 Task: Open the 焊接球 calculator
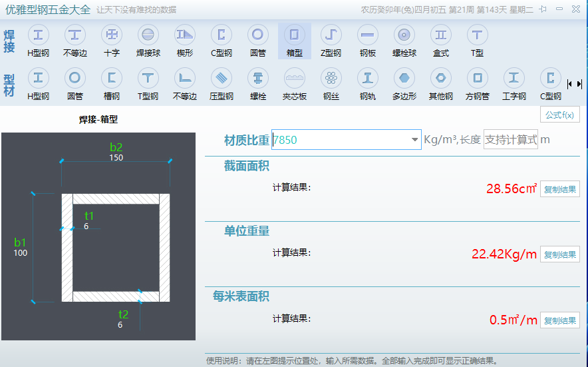click(x=148, y=41)
